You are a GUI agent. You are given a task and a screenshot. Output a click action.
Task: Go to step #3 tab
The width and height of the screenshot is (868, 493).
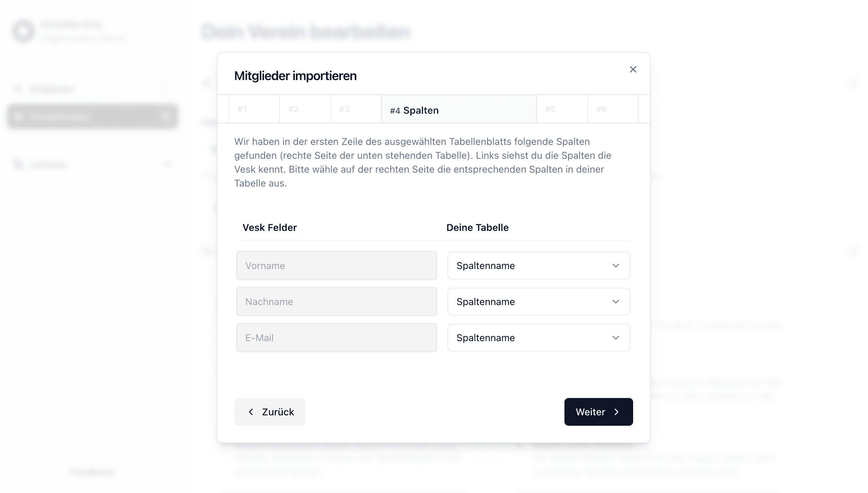point(356,109)
